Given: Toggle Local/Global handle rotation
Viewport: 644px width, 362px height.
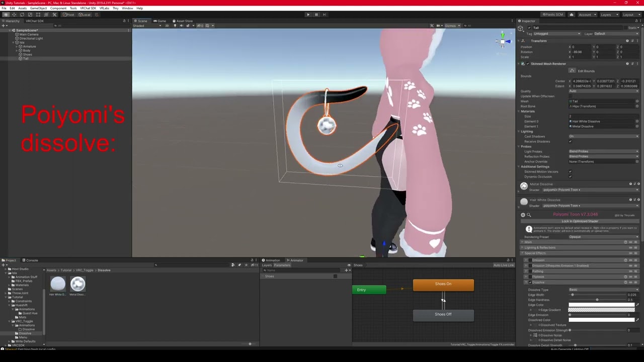Looking at the screenshot, I should 85,15.
